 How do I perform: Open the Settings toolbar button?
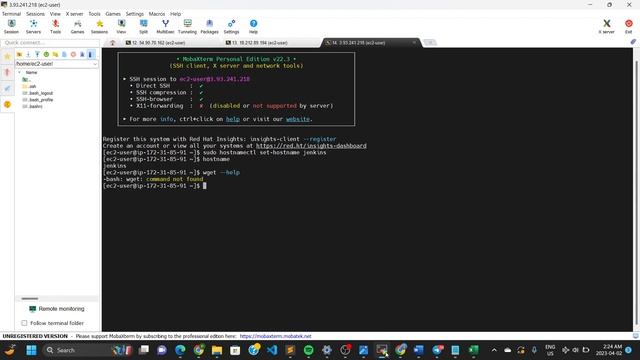click(x=231, y=27)
